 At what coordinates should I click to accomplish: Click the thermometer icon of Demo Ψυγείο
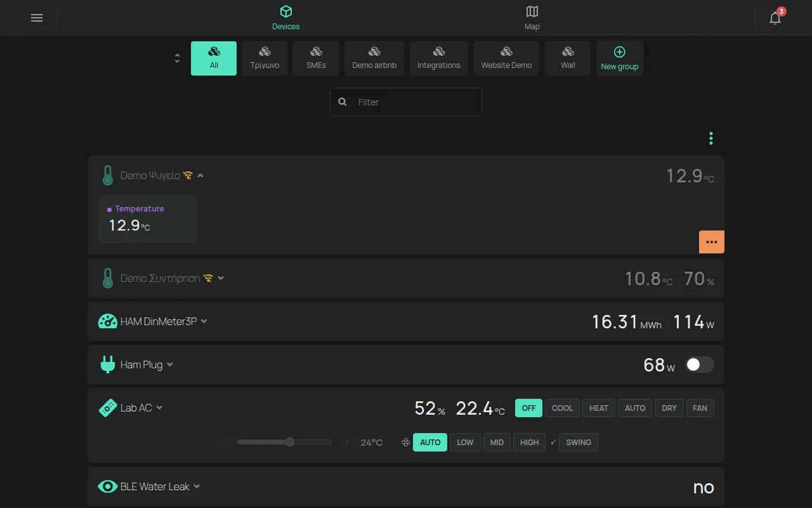(x=108, y=176)
